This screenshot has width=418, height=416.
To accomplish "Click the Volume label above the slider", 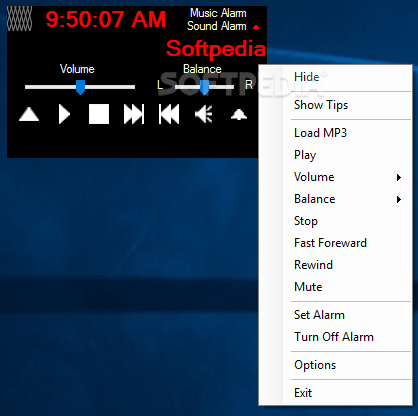I will click(77, 69).
